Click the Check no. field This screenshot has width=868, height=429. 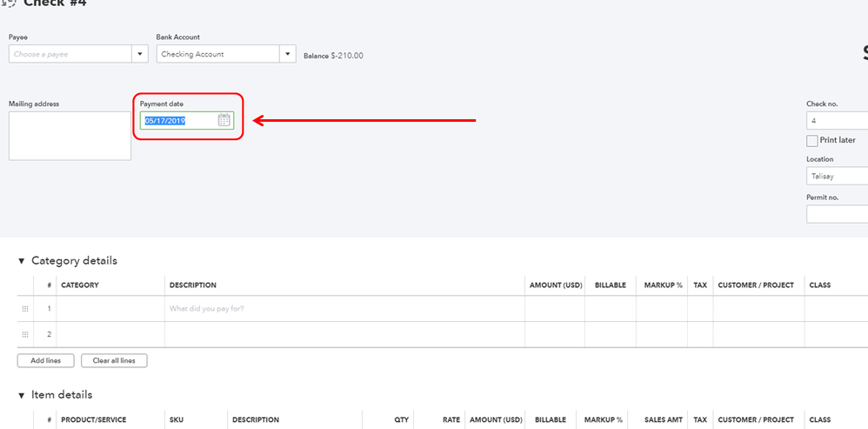pyautogui.click(x=837, y=120)
